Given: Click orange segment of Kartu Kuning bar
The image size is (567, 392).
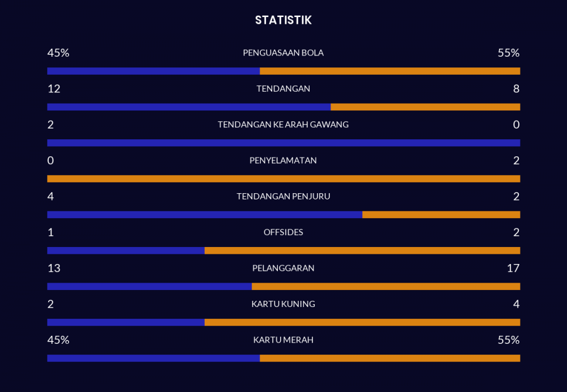Looking at the screenshot, I should 362,322.
